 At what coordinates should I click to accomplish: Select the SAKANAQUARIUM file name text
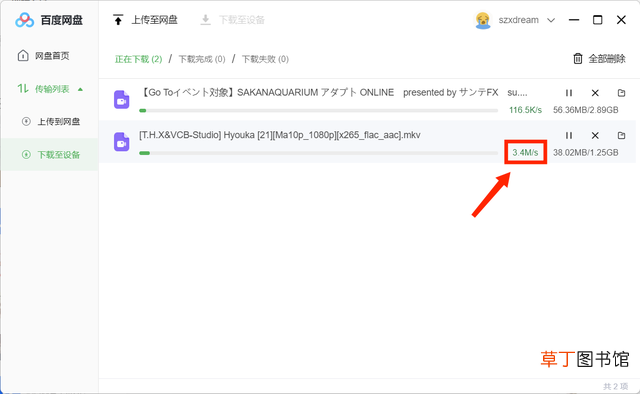[333, 93]
